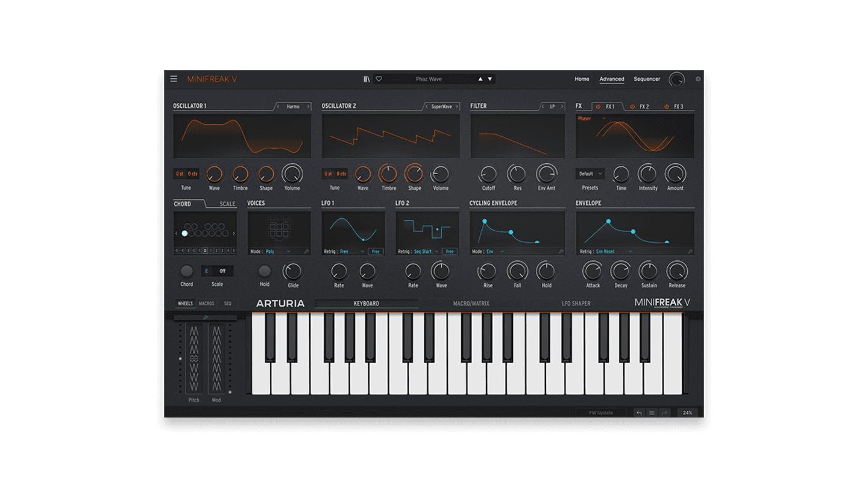Open the hamburger main menu

[174, 78]
